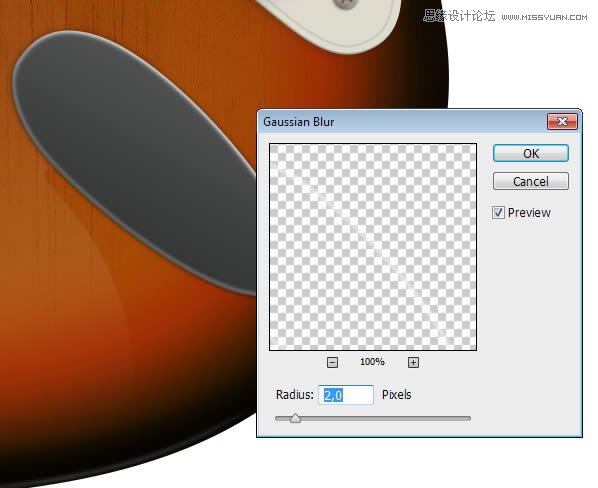Zoom in the blur preview
Screen dimensions: 598x488
tap(413, 362)
